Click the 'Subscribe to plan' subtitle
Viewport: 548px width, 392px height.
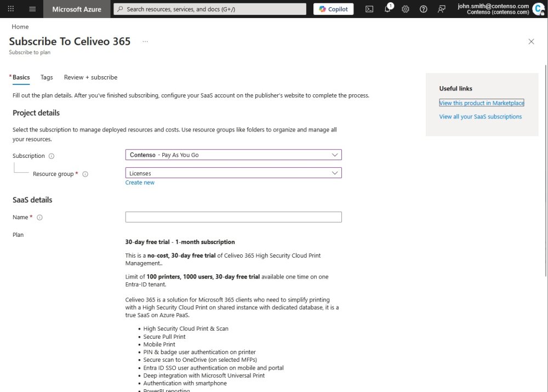[x=30, y=52]
